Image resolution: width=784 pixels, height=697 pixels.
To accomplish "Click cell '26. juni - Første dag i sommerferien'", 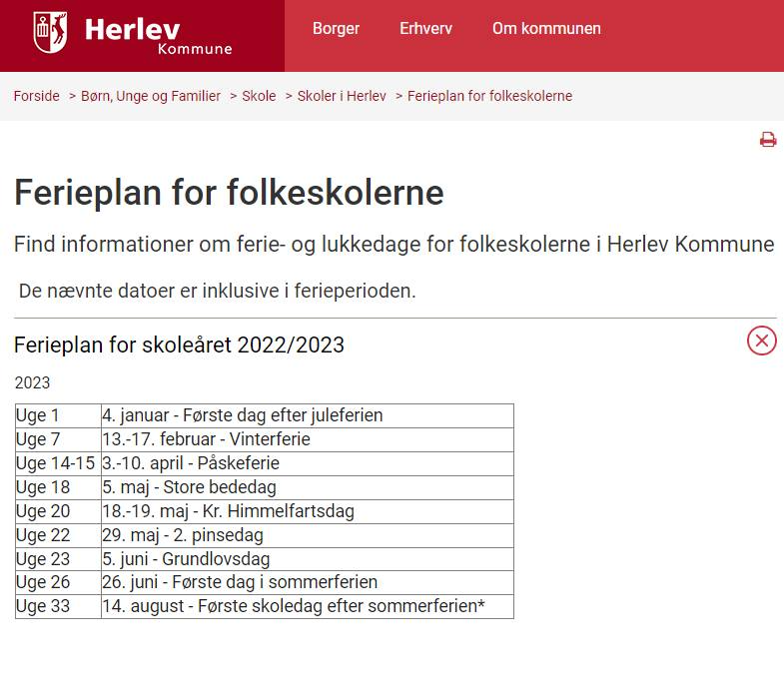I will pyautogui.click(x=308, y=583).
